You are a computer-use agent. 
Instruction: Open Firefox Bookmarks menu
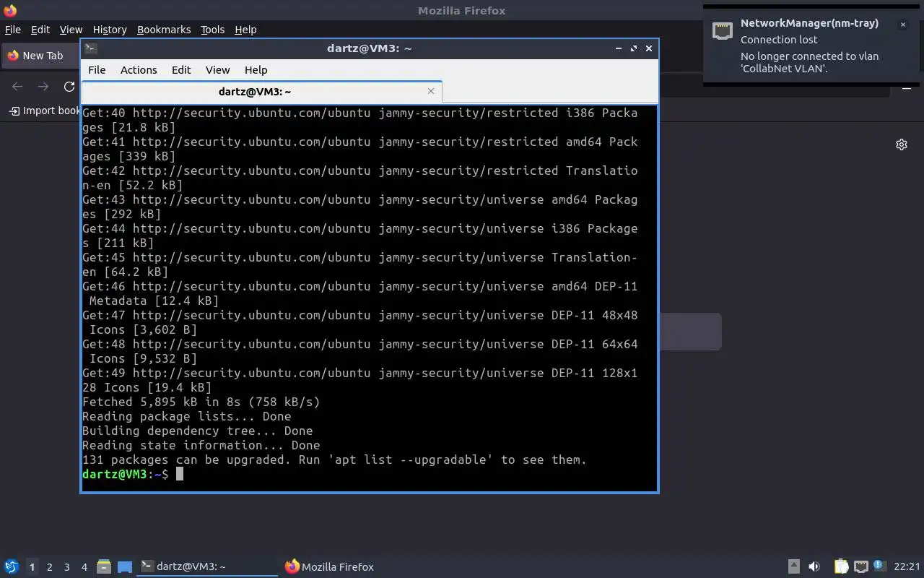[x=164, y=30]
